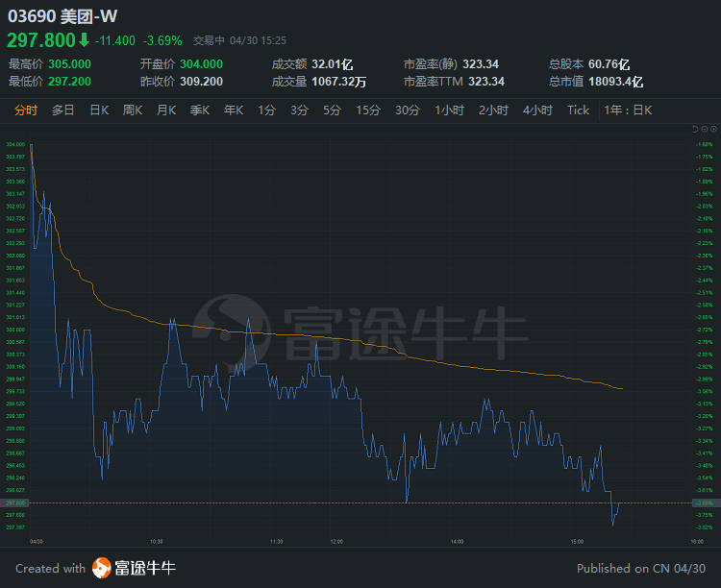Switch to the 分时 intraday tab
This screenshot has width=721, height=588.
click(x=26, y=110)
